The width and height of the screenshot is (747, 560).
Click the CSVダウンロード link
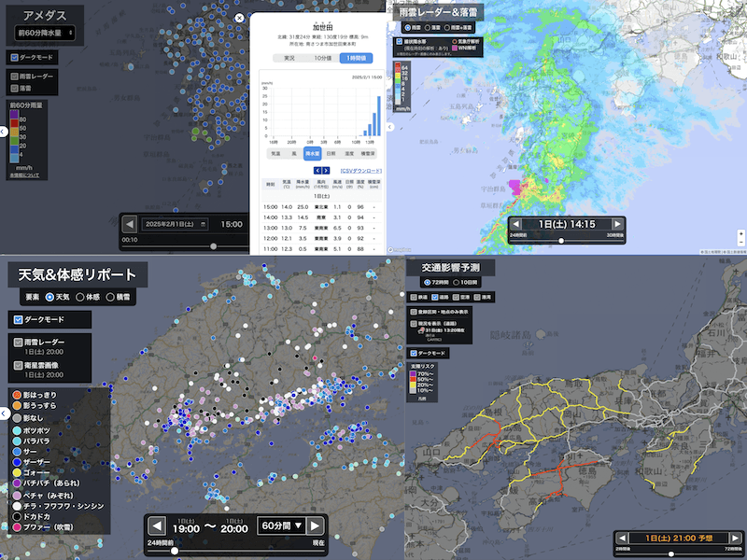tap(360, 171)
